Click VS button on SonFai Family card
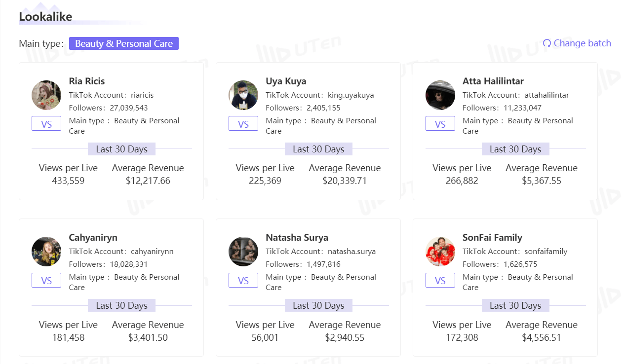The width and height of the screenshot is (624, 364). click(440, 280)
